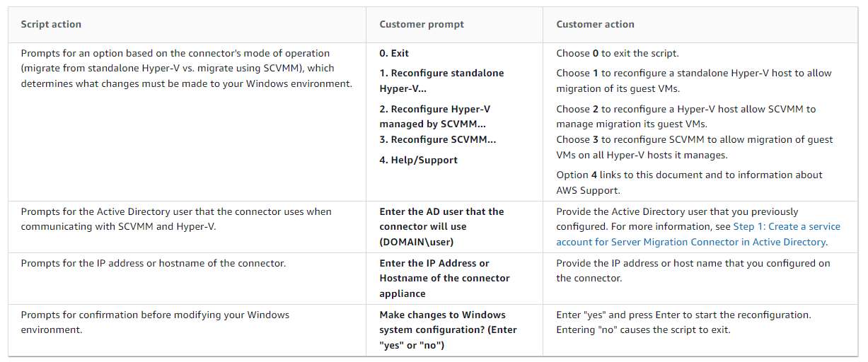Click the '3. Reconfigure SCVMM...' option text

[438, 139]
